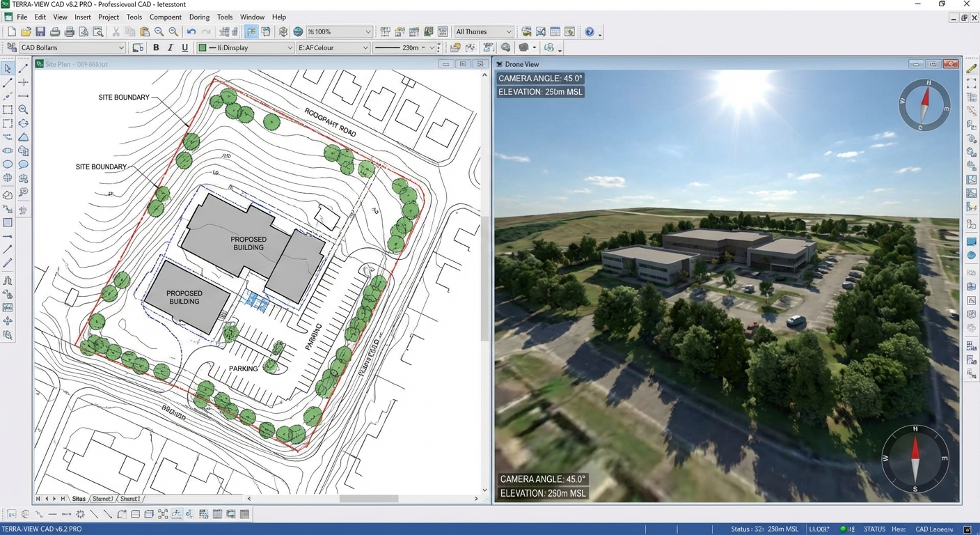
Task: Choose the Ellipse drawing tool
Action: [x=8, y=164]
